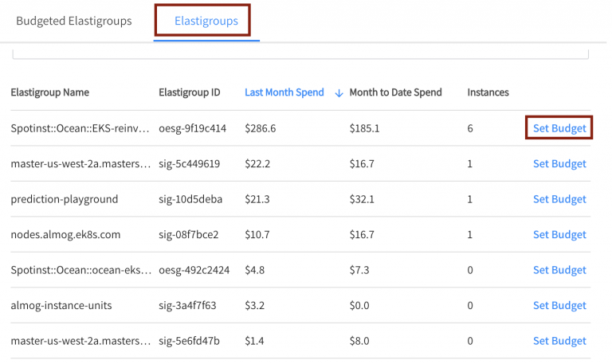Click the Month to Date Spend header

[x=395, y=92]
